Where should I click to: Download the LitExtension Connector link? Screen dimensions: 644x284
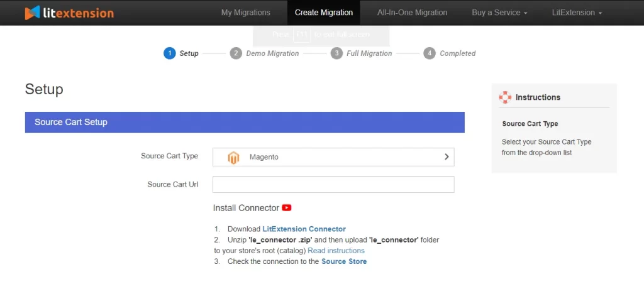[304, 229]
